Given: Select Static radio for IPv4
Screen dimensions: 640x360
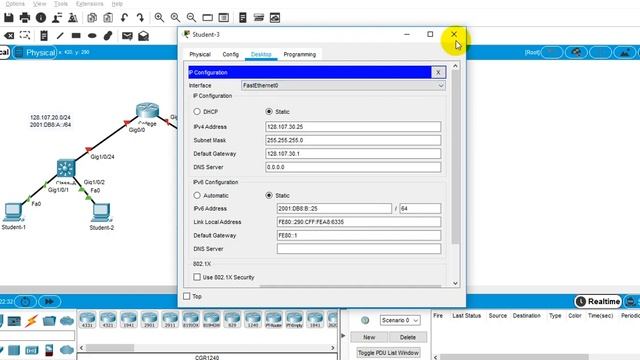Looking at the screenshot, I should [x=269, y=111].
